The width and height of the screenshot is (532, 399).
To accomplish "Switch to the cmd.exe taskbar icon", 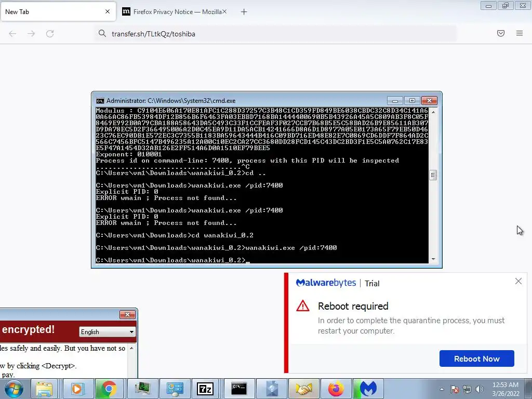I will click(x=239, y=389).
